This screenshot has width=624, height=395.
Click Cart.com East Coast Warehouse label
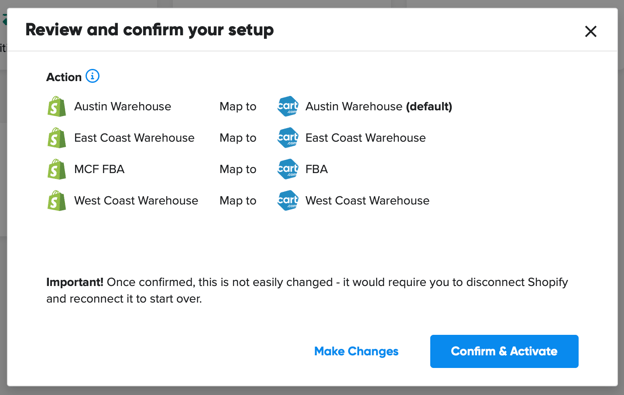[365, 138]
